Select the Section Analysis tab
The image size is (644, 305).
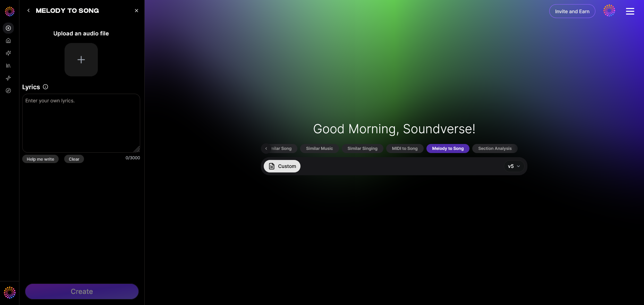(495, 149)
